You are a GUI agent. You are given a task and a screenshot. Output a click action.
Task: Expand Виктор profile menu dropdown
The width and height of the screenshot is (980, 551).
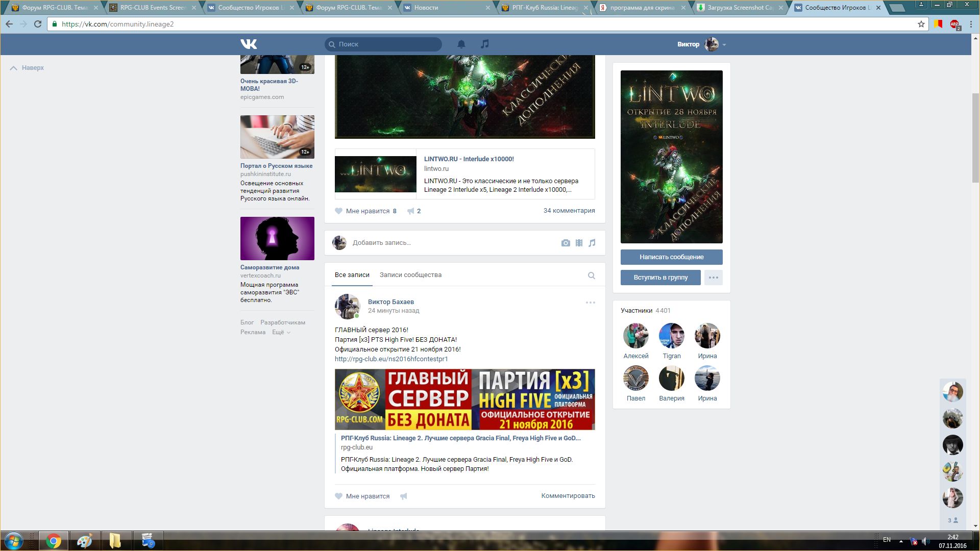tap(724, 45)
